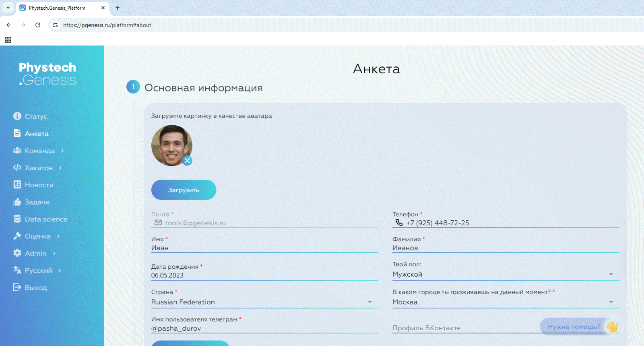The width and height of the screenshot is (644, 346).
Task: Open Задачи in the sidebar
Action: click(x=37, y=202)
